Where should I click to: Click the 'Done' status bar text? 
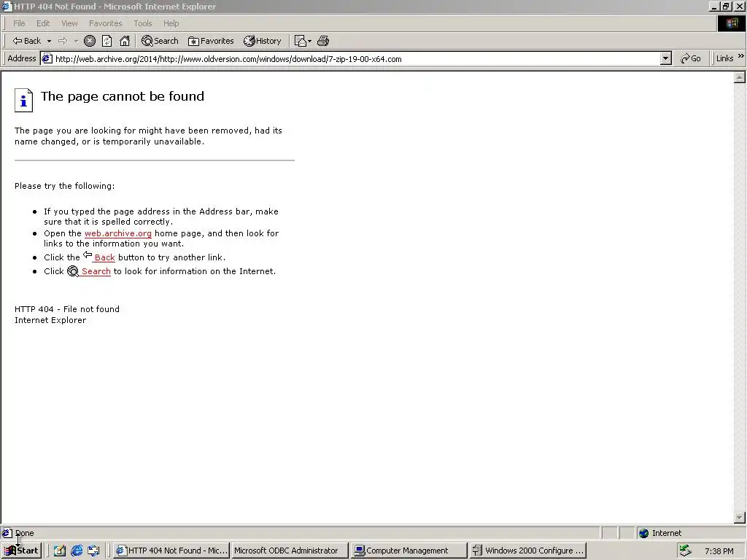[x=24, y=533]
